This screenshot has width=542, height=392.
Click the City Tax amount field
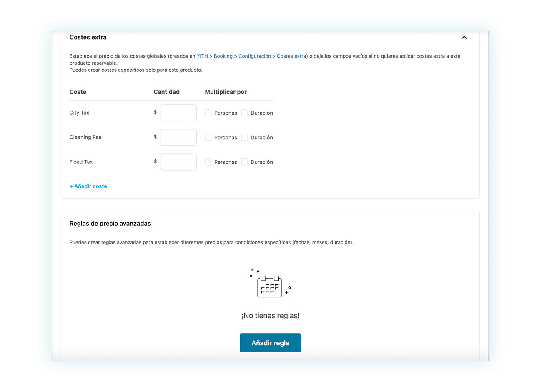coord(178,113)
